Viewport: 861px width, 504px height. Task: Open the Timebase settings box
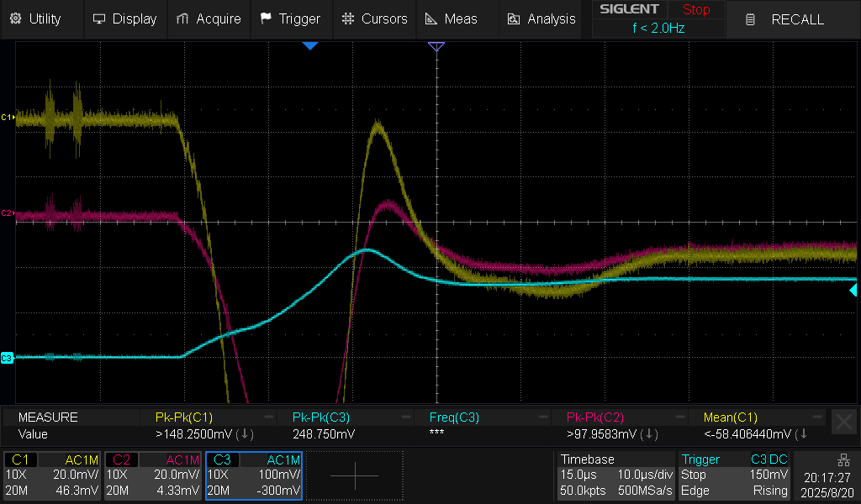(x=615, y=475)
